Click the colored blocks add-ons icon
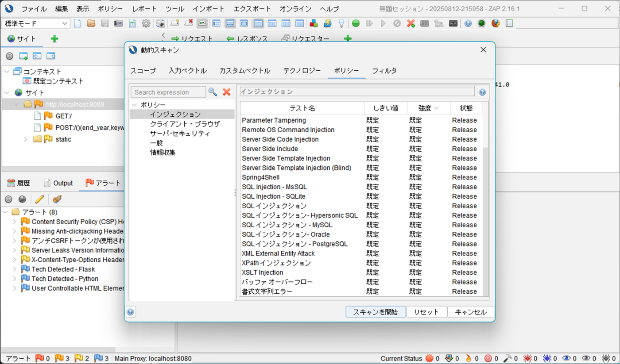 [314, 23]
